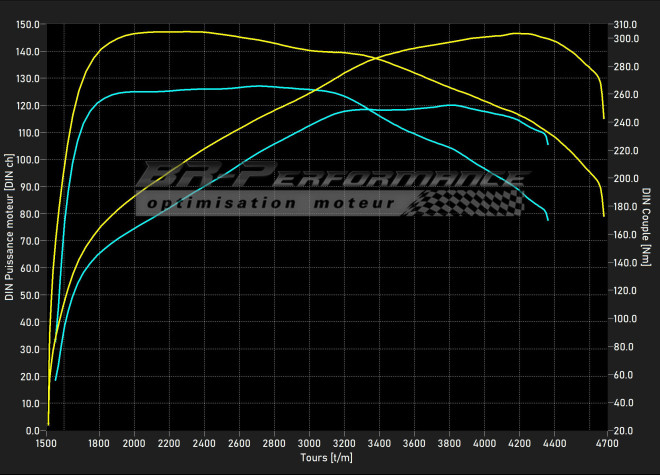Click the 3000 tick label on x-axis

pyautogui.click(x=310, y=442)
